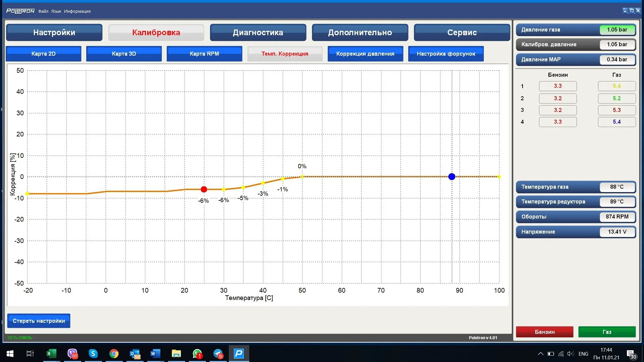Select the red point at -6% on the curve

[x=204, y=189]
